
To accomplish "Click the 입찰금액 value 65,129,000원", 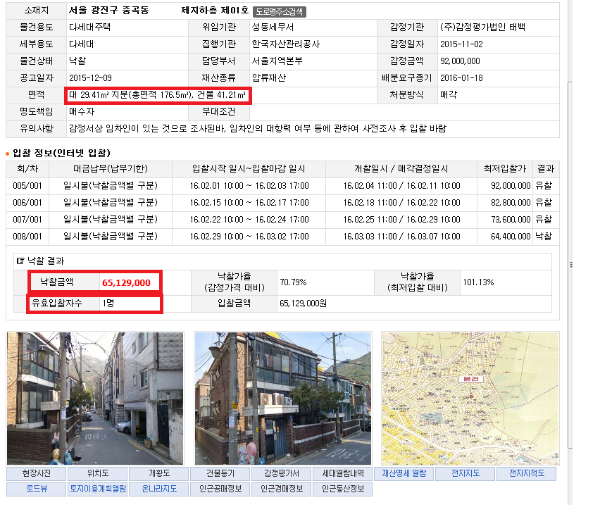I will 303,303.
